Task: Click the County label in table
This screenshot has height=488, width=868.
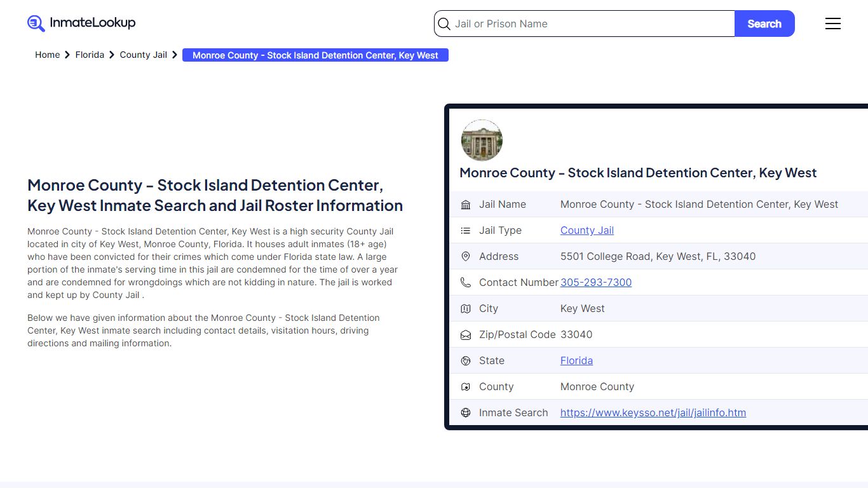Action: pos(496,387)
